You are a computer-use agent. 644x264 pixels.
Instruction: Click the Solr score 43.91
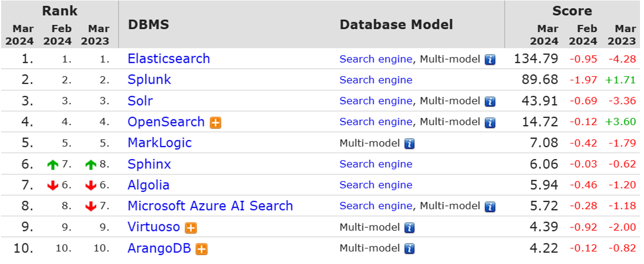(x=540, y=101)
